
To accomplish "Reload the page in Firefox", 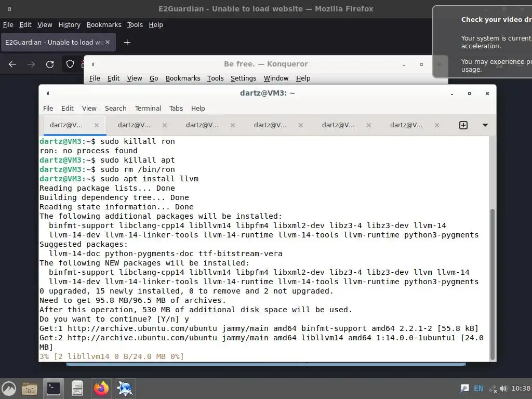I will tap(50, 64).
